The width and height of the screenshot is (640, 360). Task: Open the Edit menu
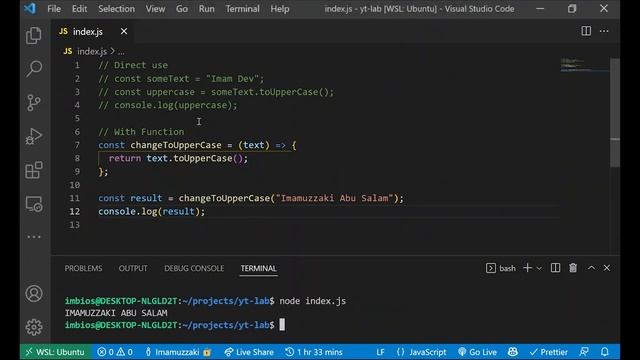tap(79, 9)
